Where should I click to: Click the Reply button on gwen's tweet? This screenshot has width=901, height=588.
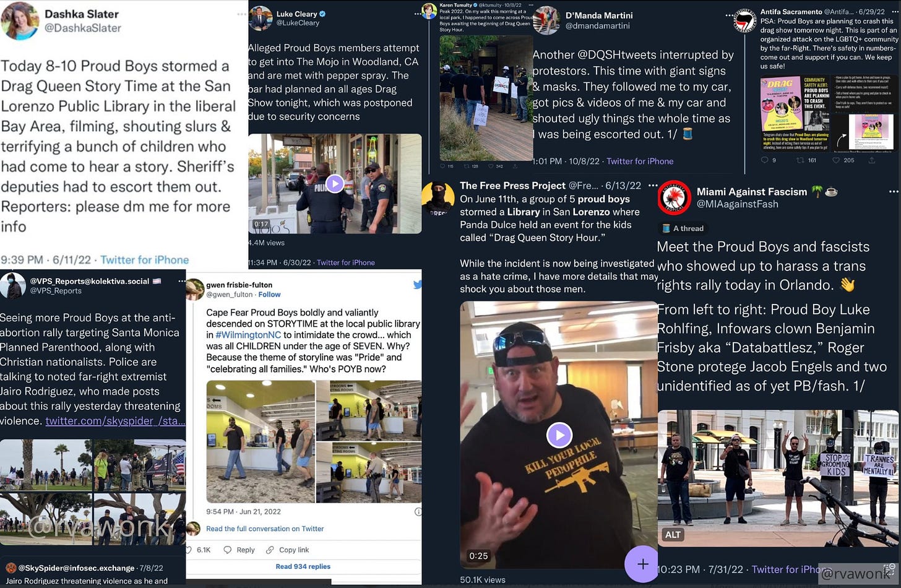pyautogui.click(x=239, y=550)
